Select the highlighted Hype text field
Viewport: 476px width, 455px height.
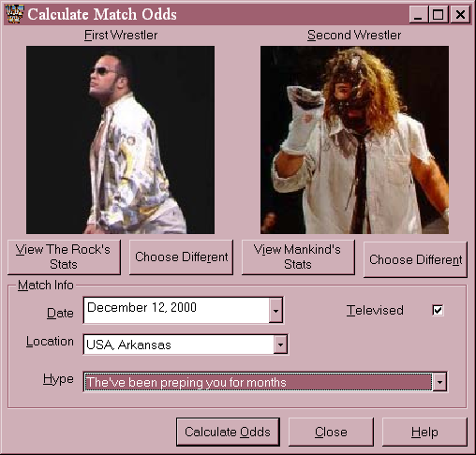pyautogui.click(x=259, y=382)
